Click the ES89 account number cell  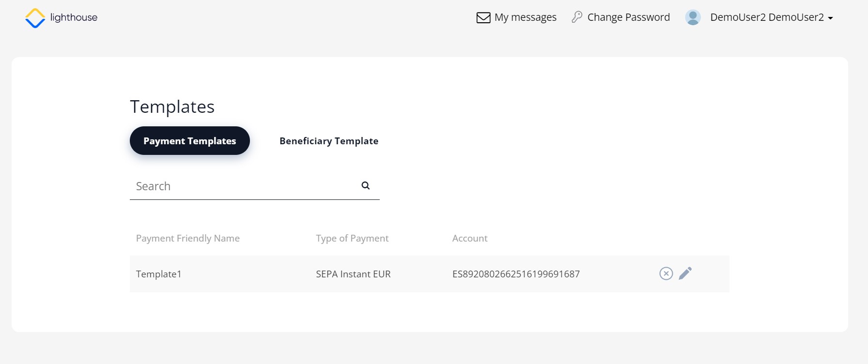pos(516,274)
